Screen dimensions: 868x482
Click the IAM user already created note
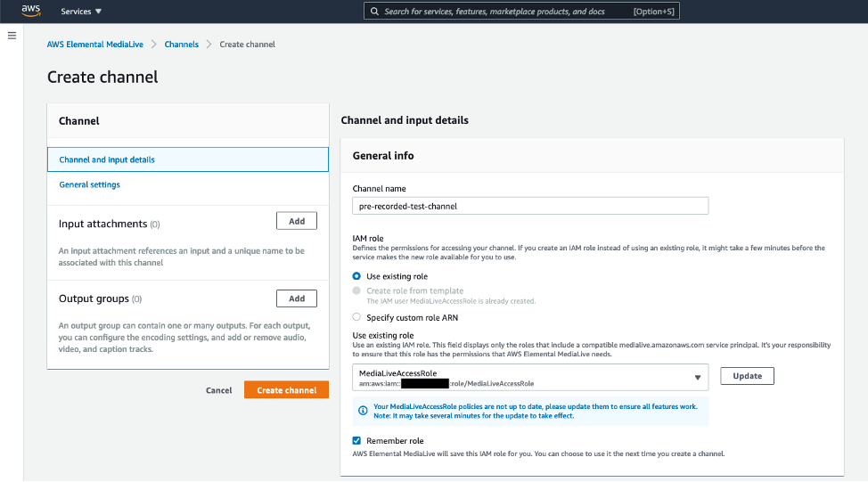(451, 301)
